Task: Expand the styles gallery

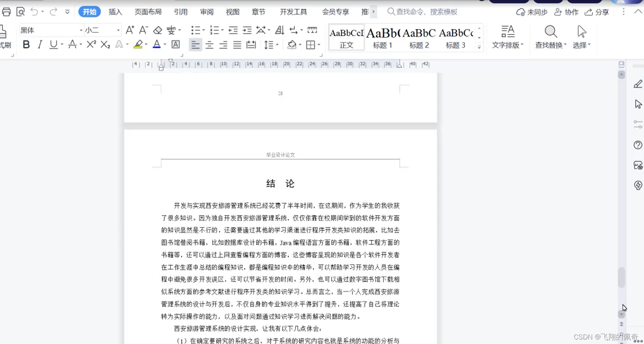Action: 479,47
